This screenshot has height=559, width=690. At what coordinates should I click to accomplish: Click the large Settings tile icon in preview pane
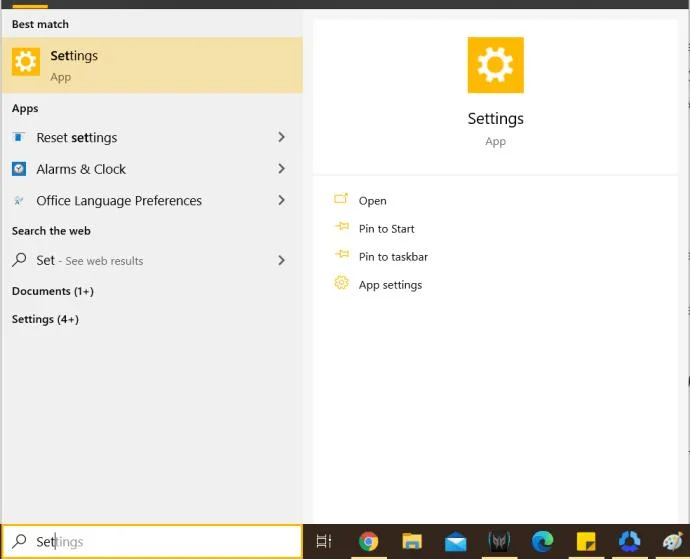(495, 65)
